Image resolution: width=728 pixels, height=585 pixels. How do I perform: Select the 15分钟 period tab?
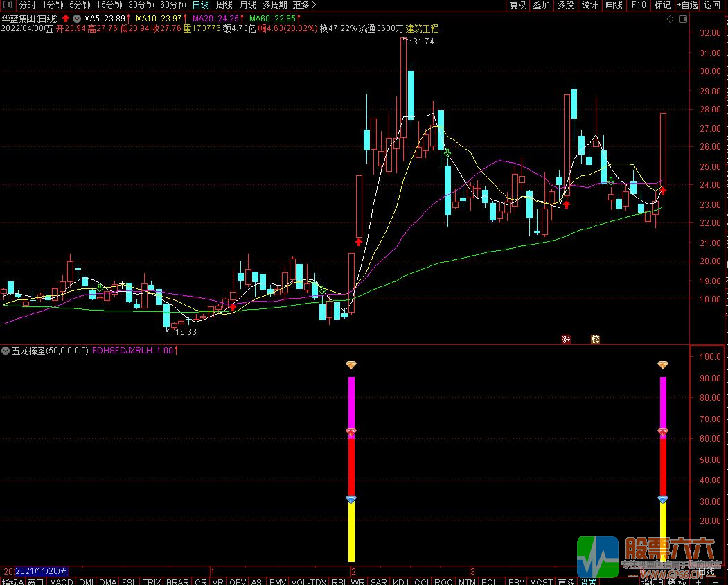109,5
